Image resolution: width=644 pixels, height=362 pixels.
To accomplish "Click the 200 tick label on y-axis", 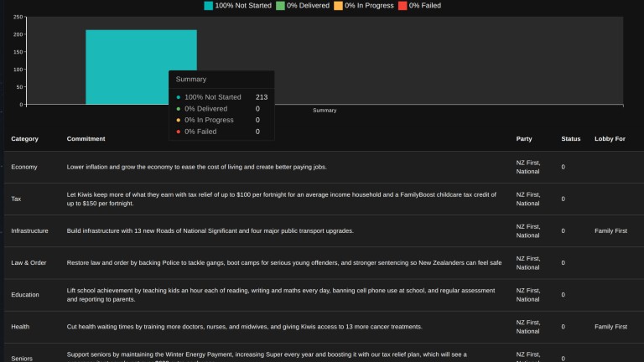I will [x=18, y=34].
